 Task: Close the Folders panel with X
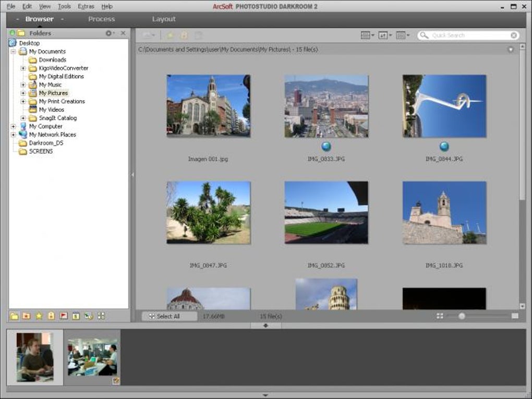[123, 33]
